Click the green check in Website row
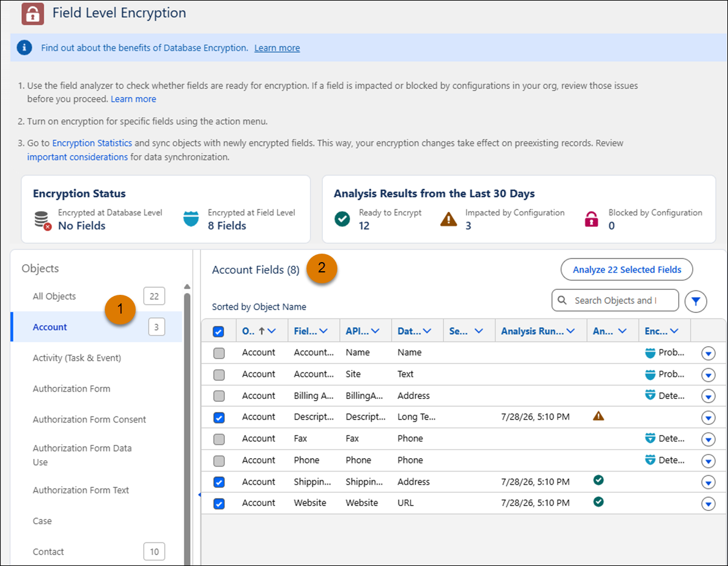728x566 pixels. (598, 502)
